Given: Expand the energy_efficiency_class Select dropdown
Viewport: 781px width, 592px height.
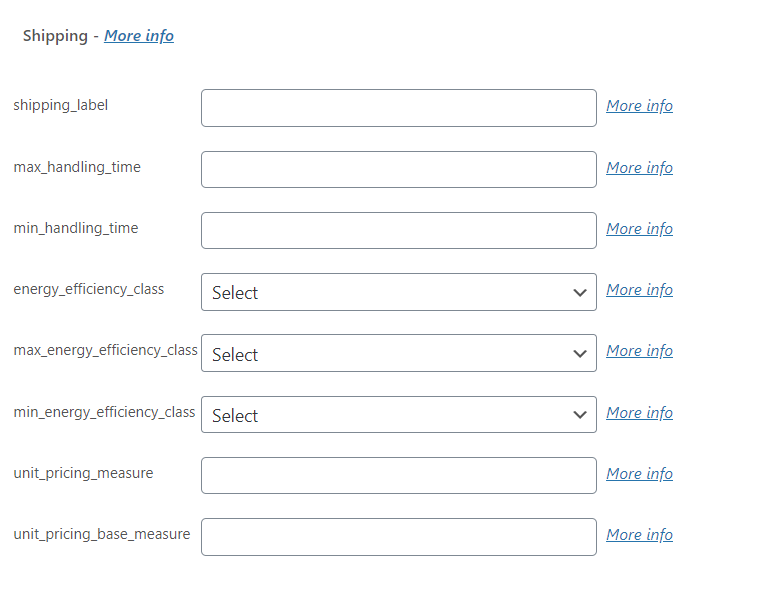Looking at the screenshot, I should pos(398,292).
